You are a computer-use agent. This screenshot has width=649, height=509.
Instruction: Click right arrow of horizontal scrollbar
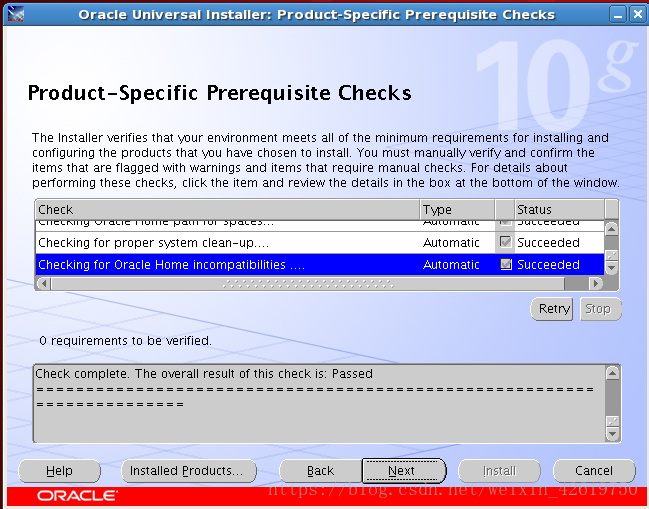click(x=596, y=283)
